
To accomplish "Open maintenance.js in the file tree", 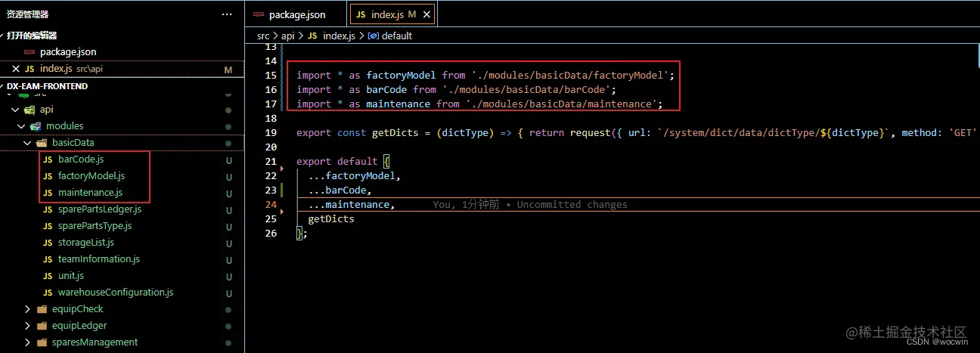I will 90,193.
